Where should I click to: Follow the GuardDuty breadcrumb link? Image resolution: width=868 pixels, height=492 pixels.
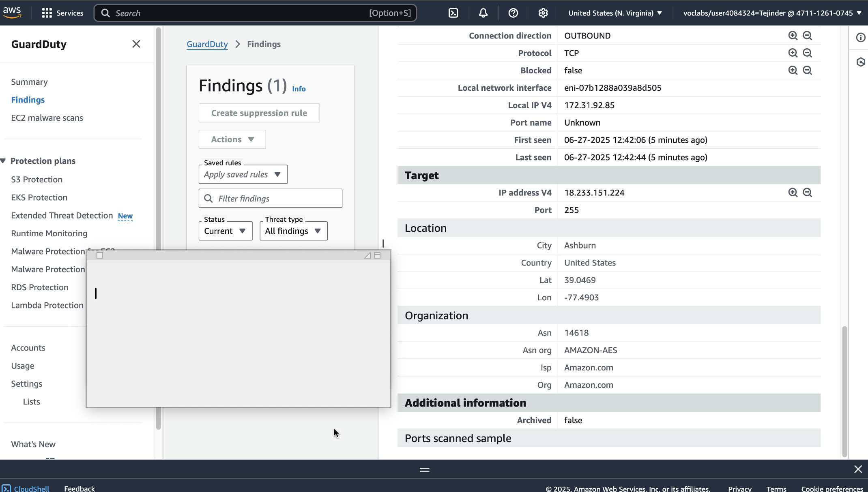(x=207, y=44)
